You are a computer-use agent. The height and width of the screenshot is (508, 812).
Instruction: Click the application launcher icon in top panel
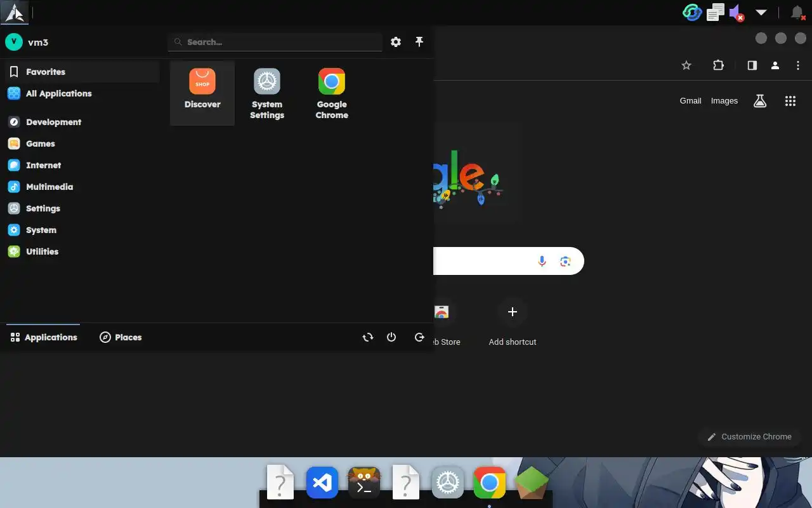[x=14, y=13]
